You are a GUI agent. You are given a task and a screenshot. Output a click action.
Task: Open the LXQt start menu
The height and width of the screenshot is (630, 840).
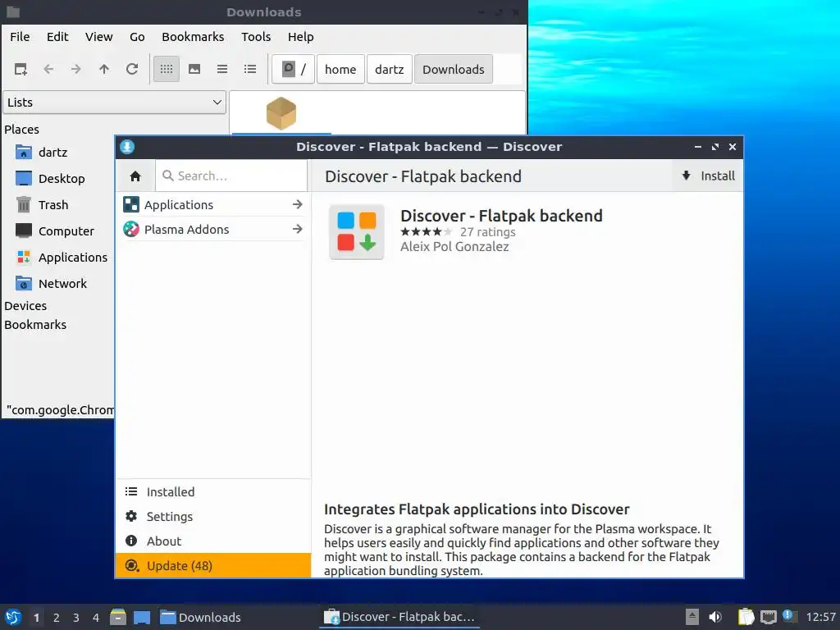13,617
